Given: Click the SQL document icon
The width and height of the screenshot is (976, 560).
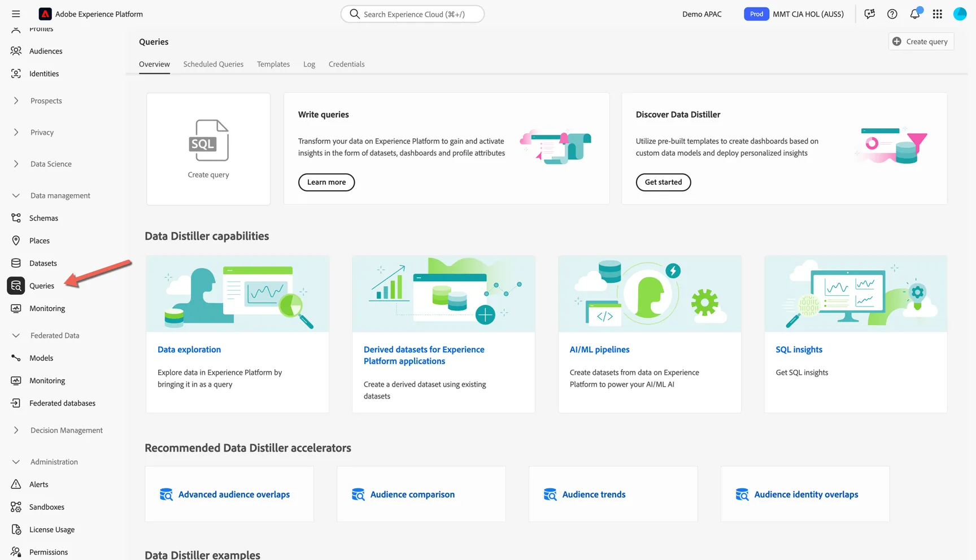Looking at the screenshot, I should pyautogui.click(x=208, y=141).
